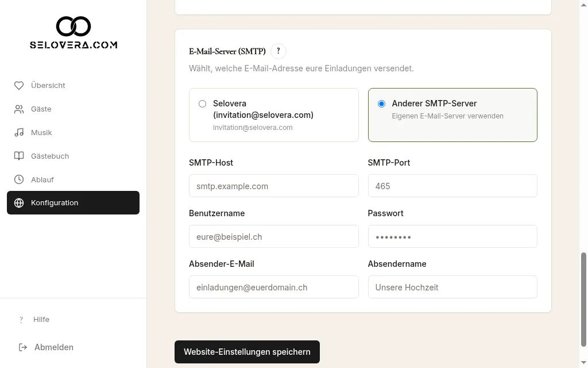
Task: Focus the SMTP-Port field showing 465
Action: [452, 186]
